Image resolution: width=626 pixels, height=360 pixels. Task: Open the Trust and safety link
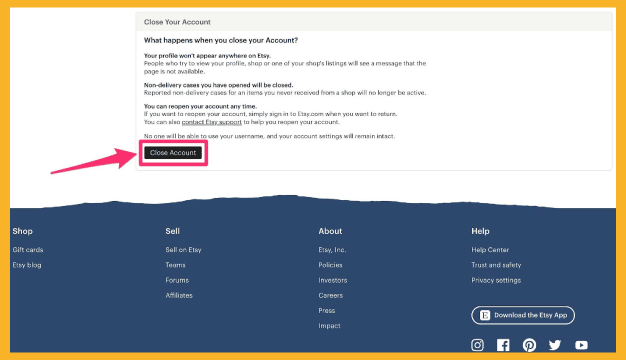(x=496, y=265)
